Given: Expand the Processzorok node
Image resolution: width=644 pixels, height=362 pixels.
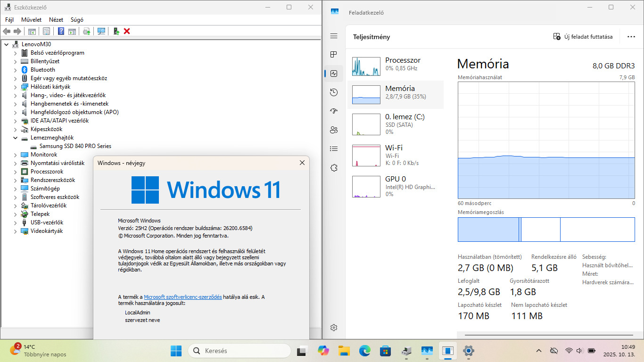Looking at the screenshot, I should (15, 172).
